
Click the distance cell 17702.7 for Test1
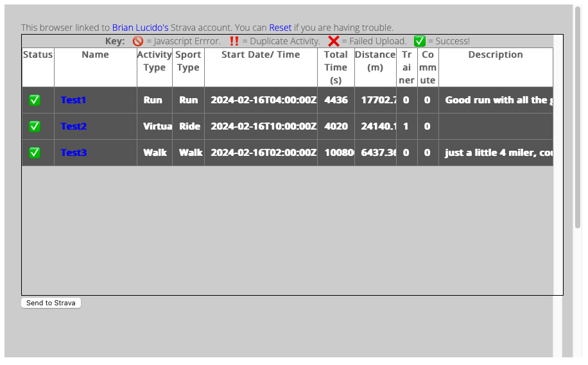376,100
